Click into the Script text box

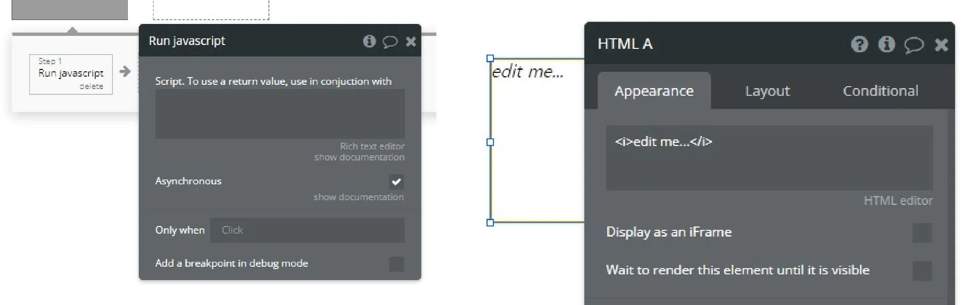279,114
